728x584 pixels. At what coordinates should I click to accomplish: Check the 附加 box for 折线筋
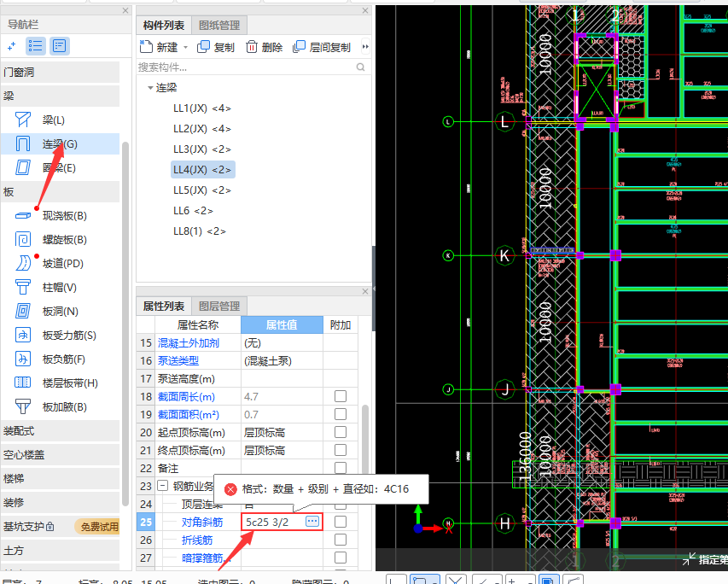(341, 540)
